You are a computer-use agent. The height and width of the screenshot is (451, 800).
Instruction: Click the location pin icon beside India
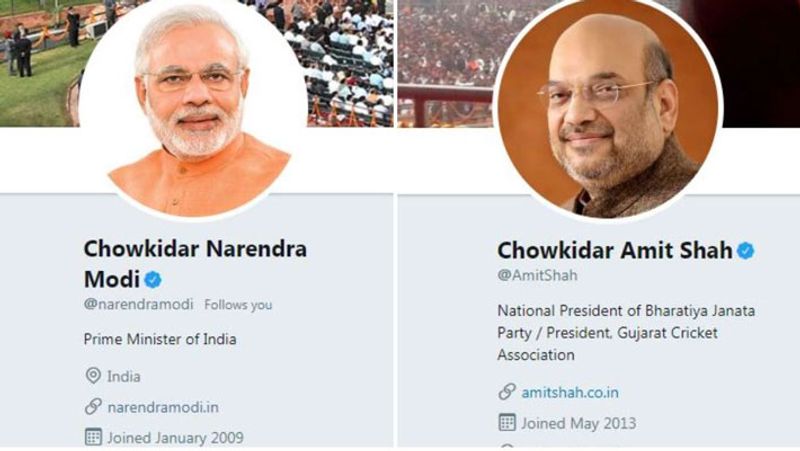tap(93, 376)
